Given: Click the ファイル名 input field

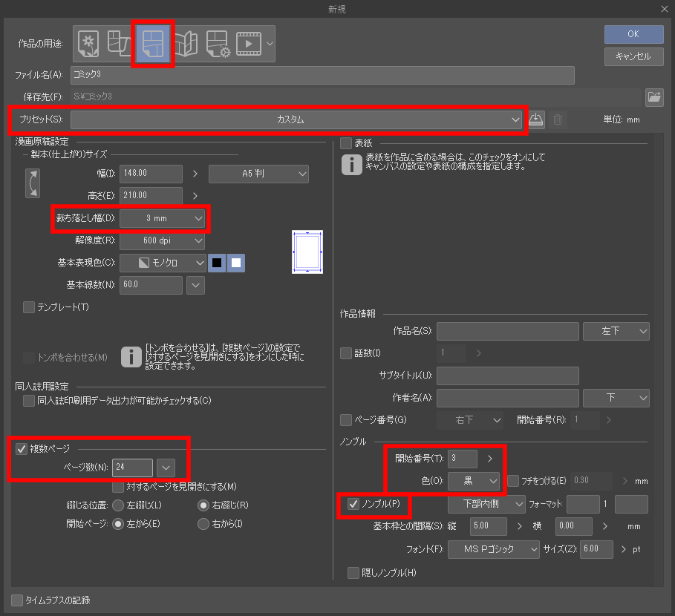Looking at the screenshot, I should (322, 75).
